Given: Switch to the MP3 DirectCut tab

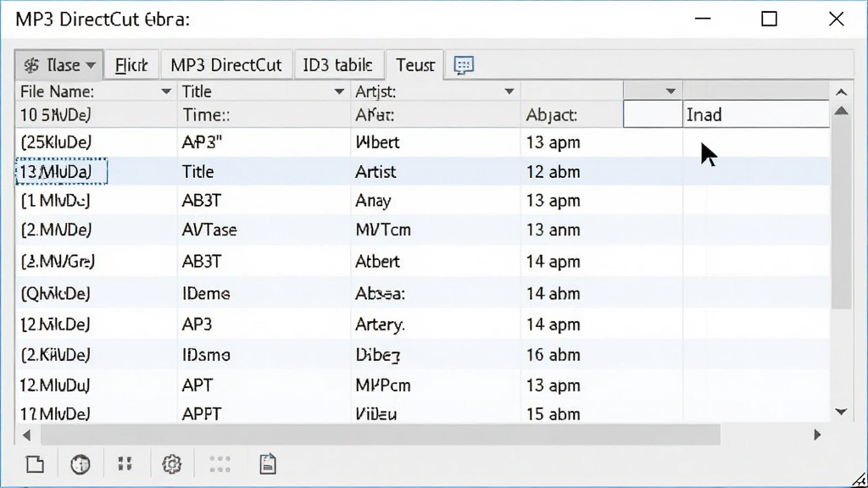Looking at the screenshot, I should pos(225,65).
